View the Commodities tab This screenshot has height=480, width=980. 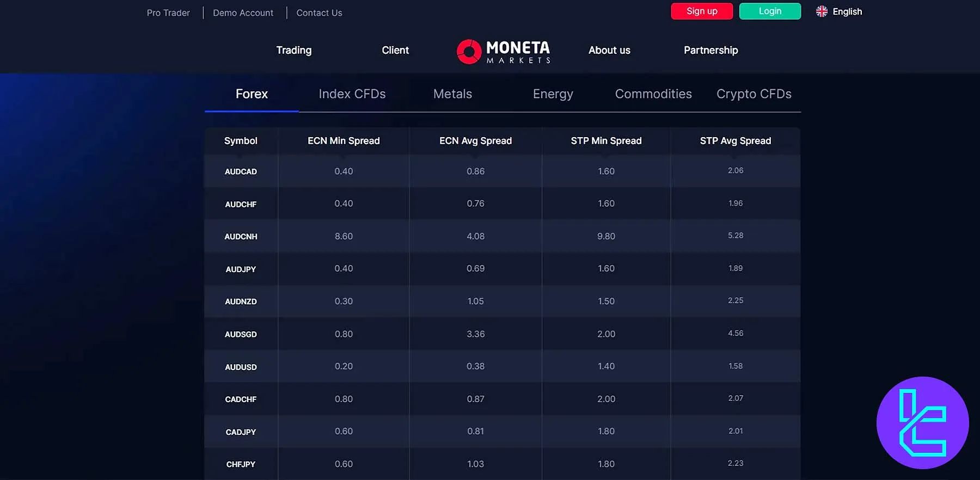pos(653,94)
